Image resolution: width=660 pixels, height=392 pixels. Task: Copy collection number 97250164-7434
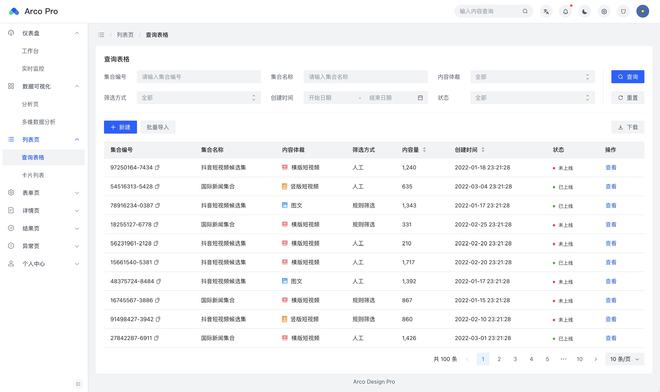tap(157, 168)
